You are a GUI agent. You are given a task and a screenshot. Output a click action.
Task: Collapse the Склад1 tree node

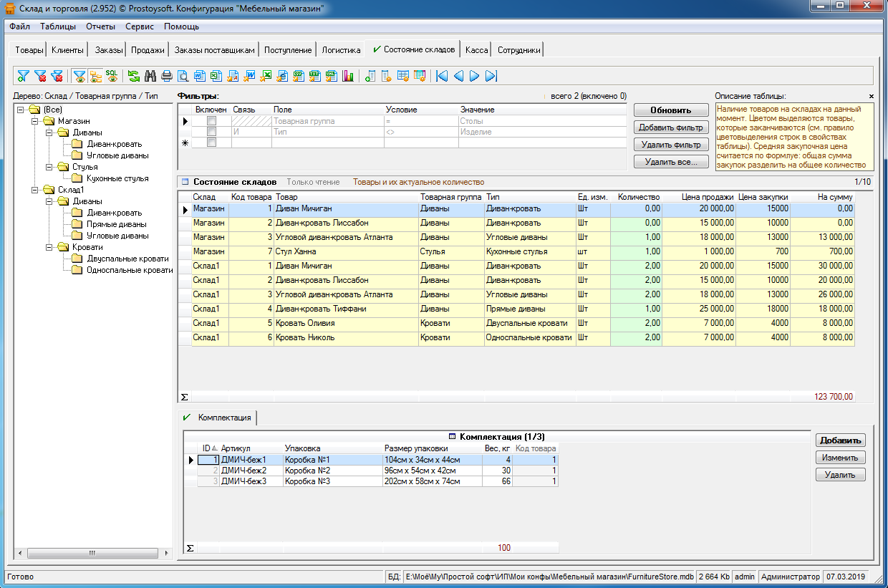34,190
